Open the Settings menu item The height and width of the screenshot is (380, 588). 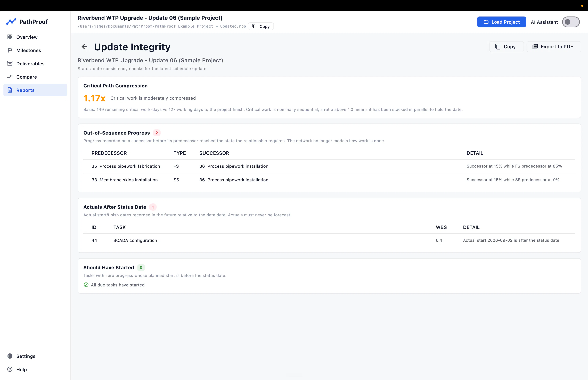point(35,356)
